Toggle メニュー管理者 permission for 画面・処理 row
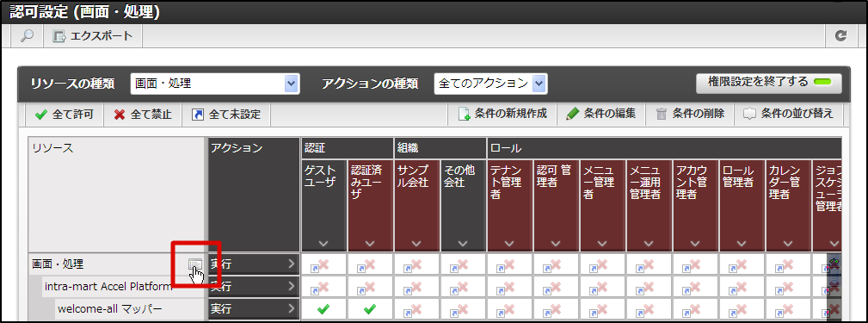The height and width of the screenshot is (323, 868). tap(603, 264)
